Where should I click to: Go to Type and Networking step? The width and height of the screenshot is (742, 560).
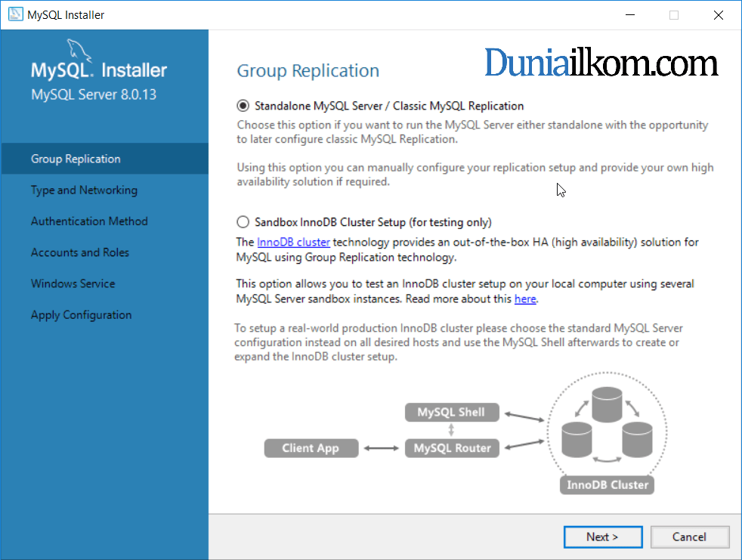point(104,190)
